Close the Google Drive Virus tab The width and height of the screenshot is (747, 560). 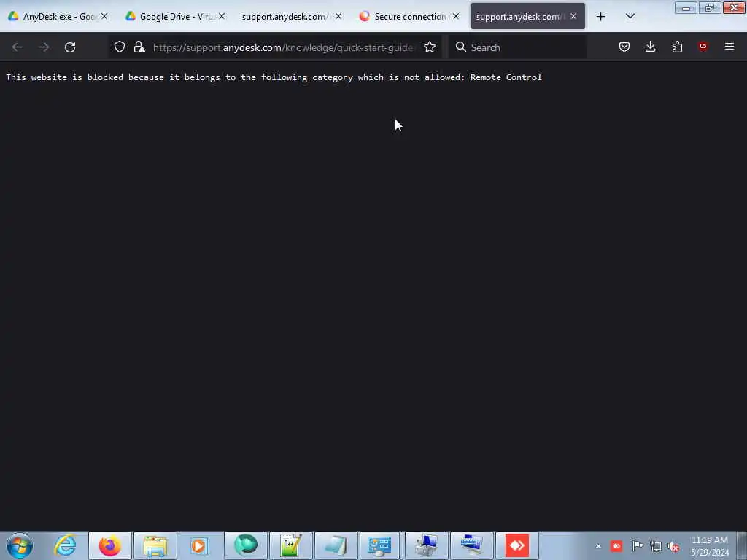(x=222, y=17)
